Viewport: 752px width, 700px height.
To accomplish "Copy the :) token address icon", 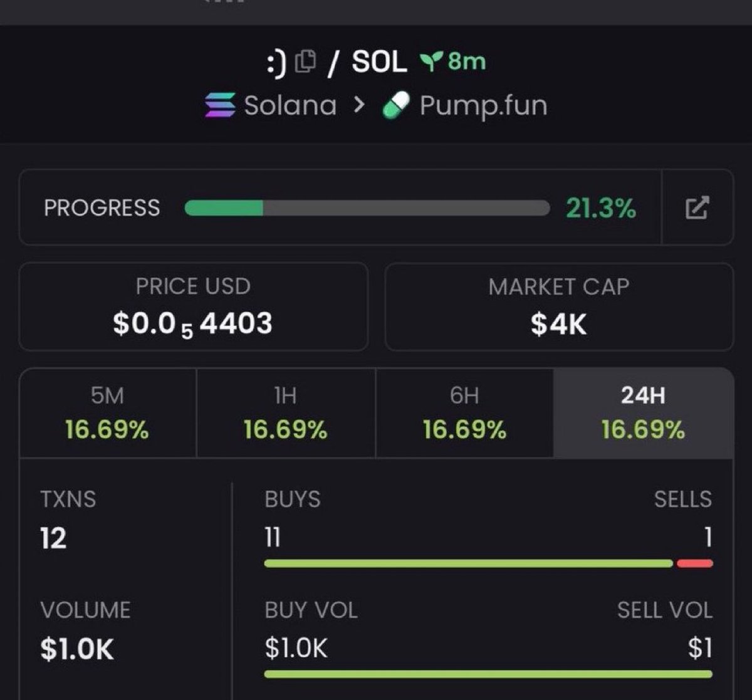I will tap(306, 61).
